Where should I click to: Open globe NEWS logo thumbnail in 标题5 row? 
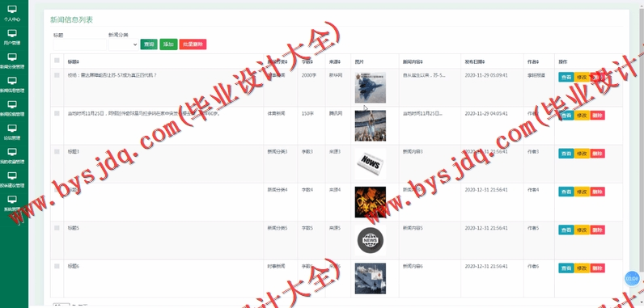coord(370,240)
